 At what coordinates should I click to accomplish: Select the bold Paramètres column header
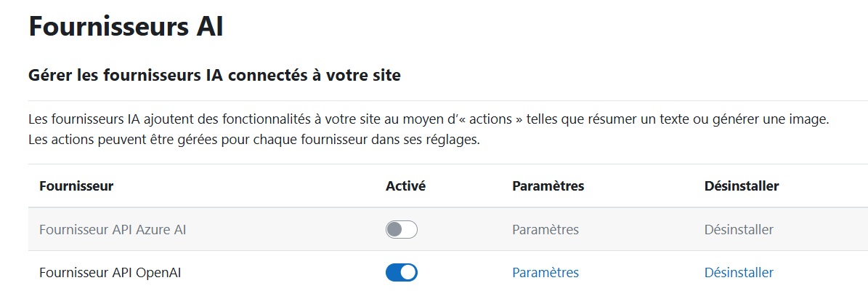tap(548, 186)
